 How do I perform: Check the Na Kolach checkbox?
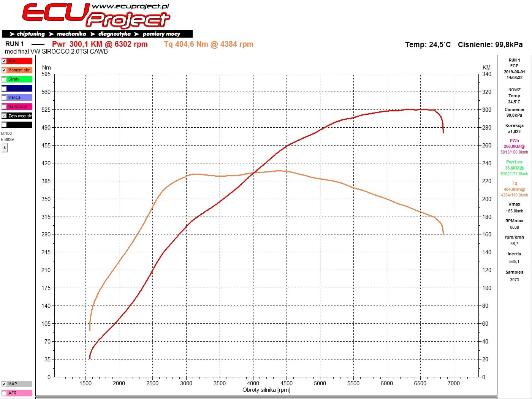pos(4,106)
